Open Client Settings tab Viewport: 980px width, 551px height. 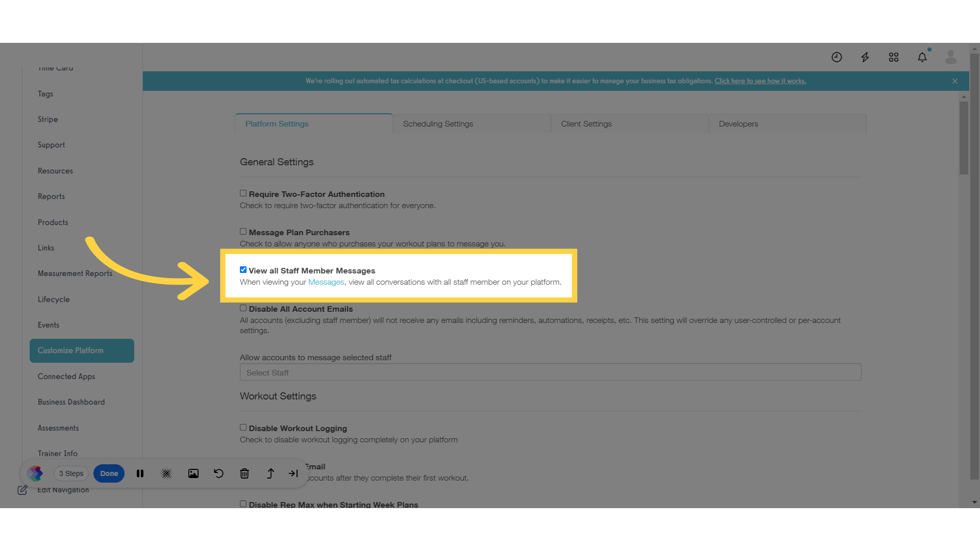[585, 124]
